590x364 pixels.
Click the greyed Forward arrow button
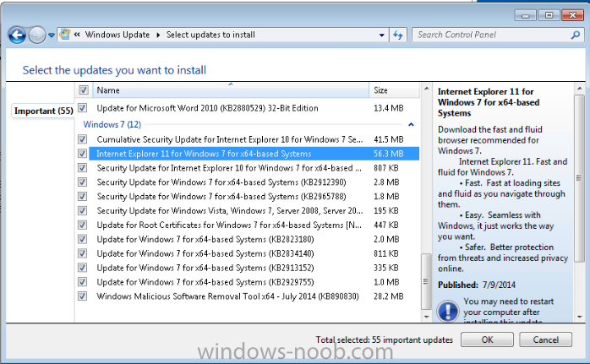click(37, 35)
